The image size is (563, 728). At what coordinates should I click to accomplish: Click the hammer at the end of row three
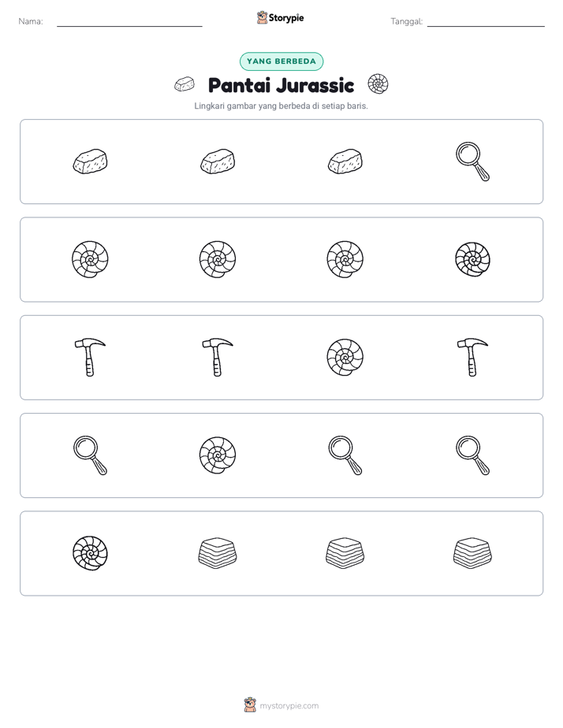[472, 357]
